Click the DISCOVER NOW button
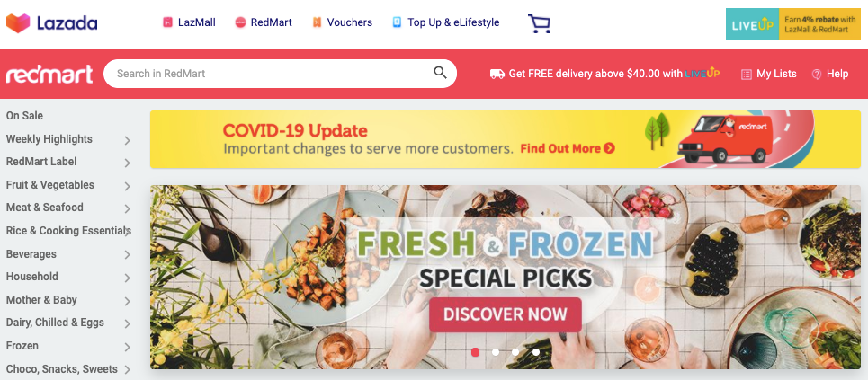This screenshot has height=380, width=868. [x=506, y=314]
